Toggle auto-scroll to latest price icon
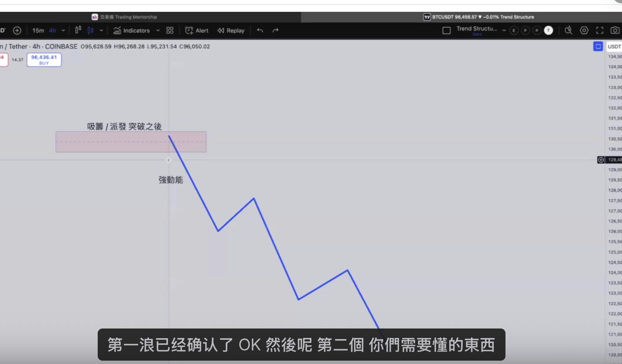The image size is (622, 364). click(598, 46)
